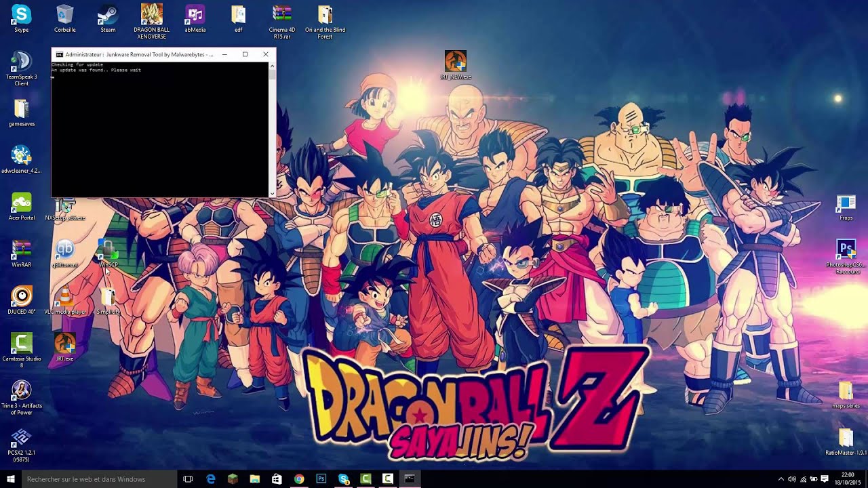The height and width of the screenshot is (488, 868).
Task: Launch WinRAR from the desktop
Action: pyautogui.click(x=21, y=253)
